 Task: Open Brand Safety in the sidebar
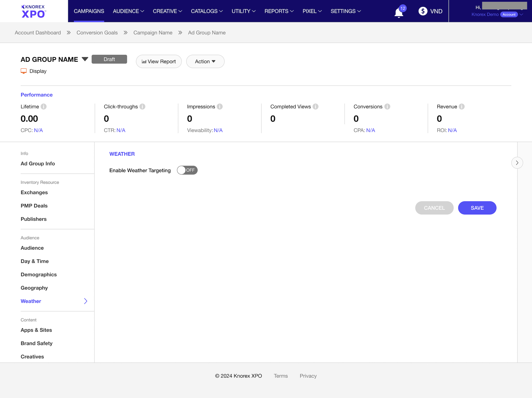(x=37, y=343)
